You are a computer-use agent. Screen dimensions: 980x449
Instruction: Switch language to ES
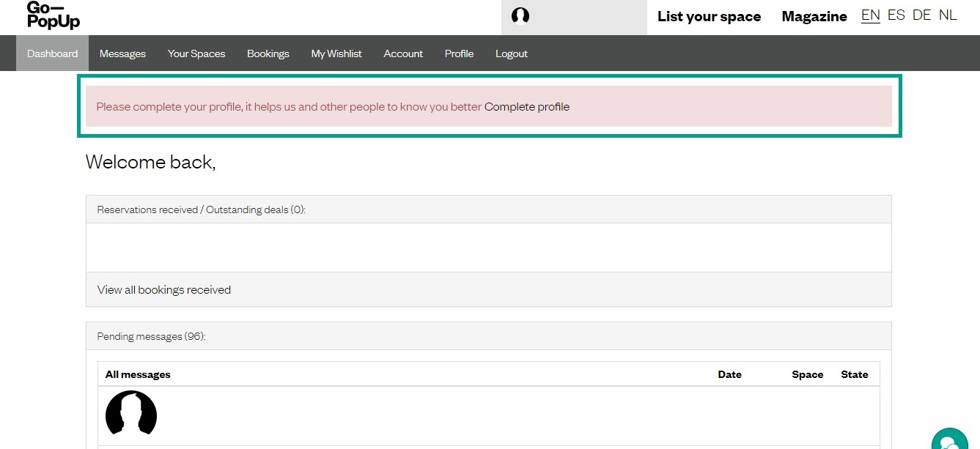[x=896, y=15]
